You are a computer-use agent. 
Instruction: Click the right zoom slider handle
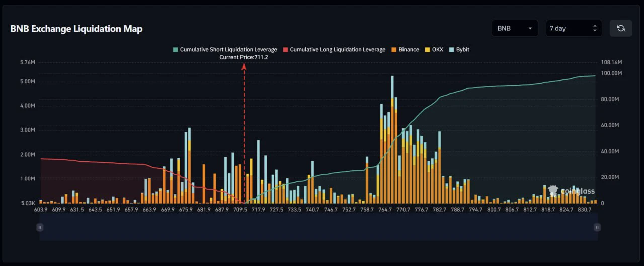(597, 227)
